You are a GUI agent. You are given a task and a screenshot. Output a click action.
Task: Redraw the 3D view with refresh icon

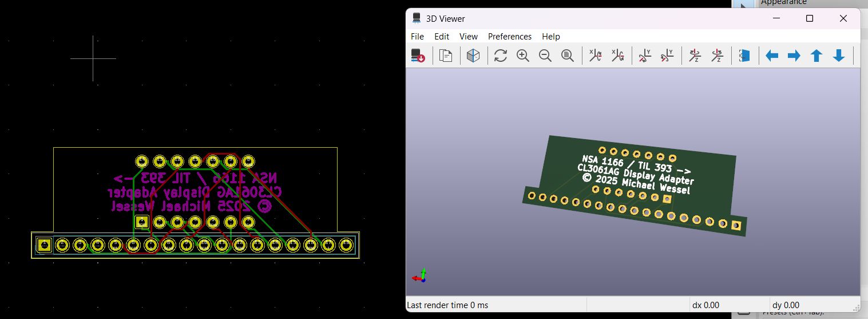(501, 56)
